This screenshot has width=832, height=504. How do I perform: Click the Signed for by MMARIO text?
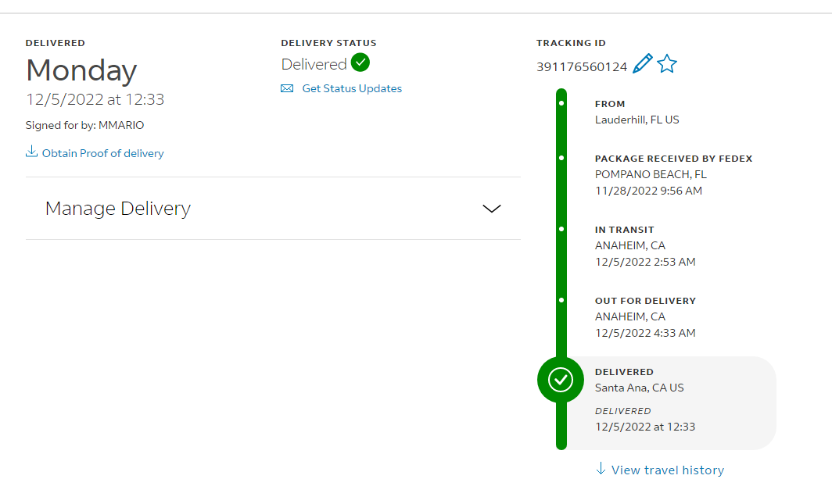(85, 125)
